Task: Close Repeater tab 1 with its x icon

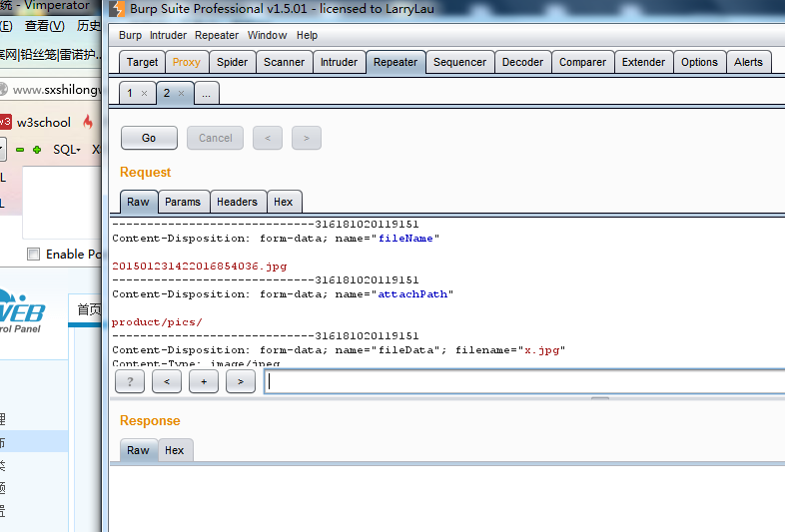Action: click(144, 93)
